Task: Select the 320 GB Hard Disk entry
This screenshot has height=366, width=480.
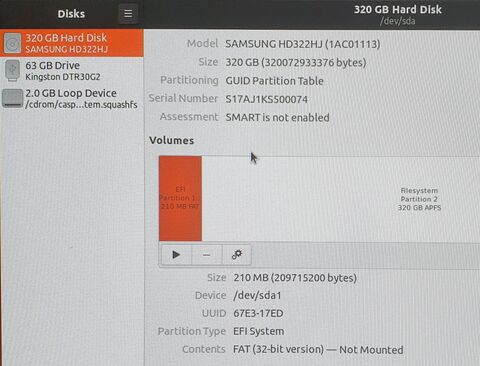Action: tap(72, 43)
